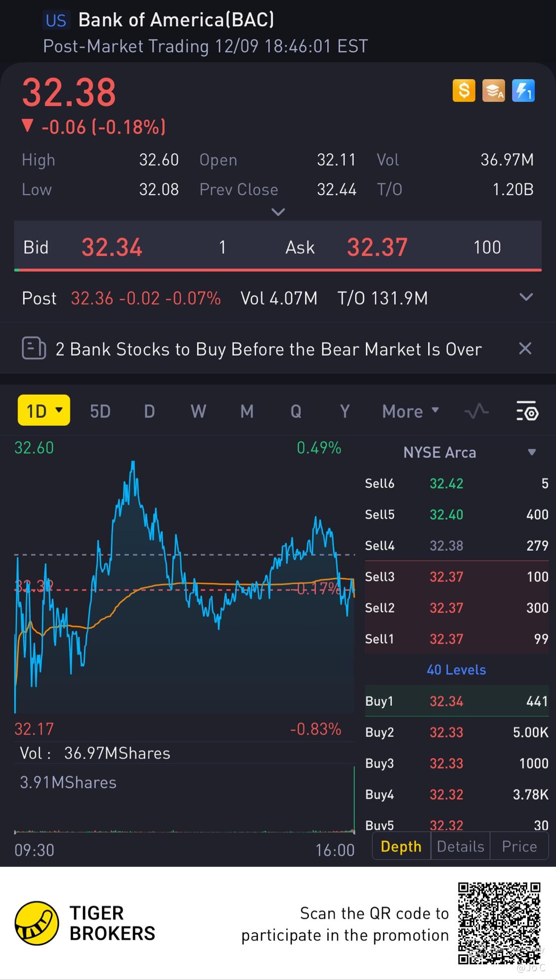Tap the promotion QR code
Screen dimensions: 556x980
[x=499, y=923]
